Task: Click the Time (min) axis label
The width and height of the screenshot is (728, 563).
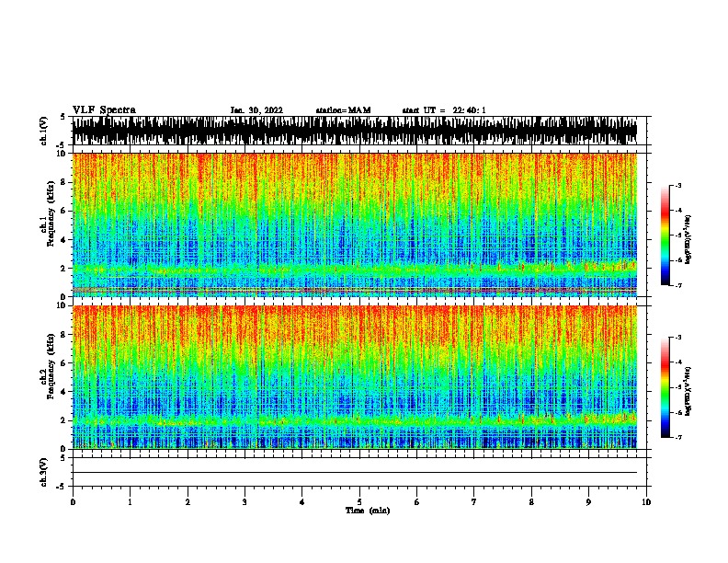Action: [x=368, y=511]
